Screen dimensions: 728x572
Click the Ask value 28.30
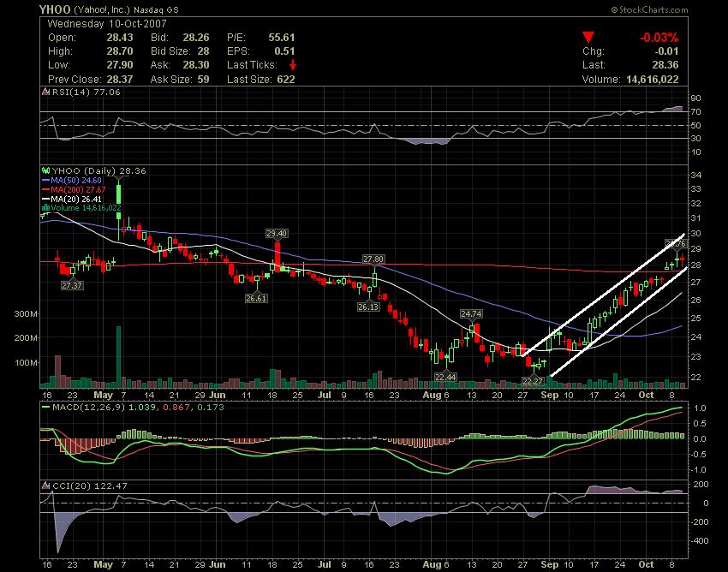pos(196,64)
